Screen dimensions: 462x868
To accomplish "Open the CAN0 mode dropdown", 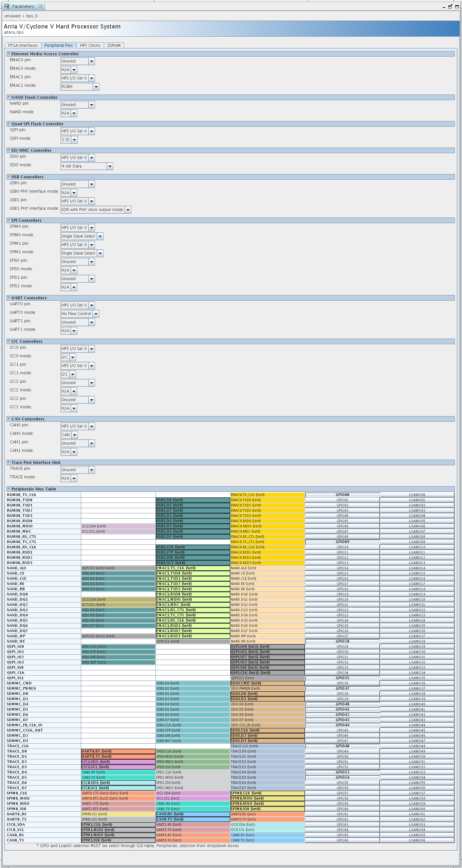I will click(69, 435).
